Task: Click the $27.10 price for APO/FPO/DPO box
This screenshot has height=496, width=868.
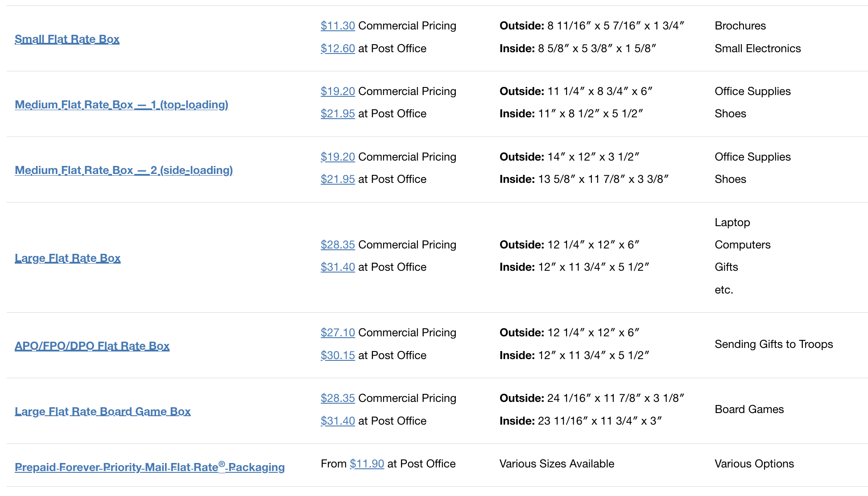Action: pyautogui.click(x=338, y=332)
